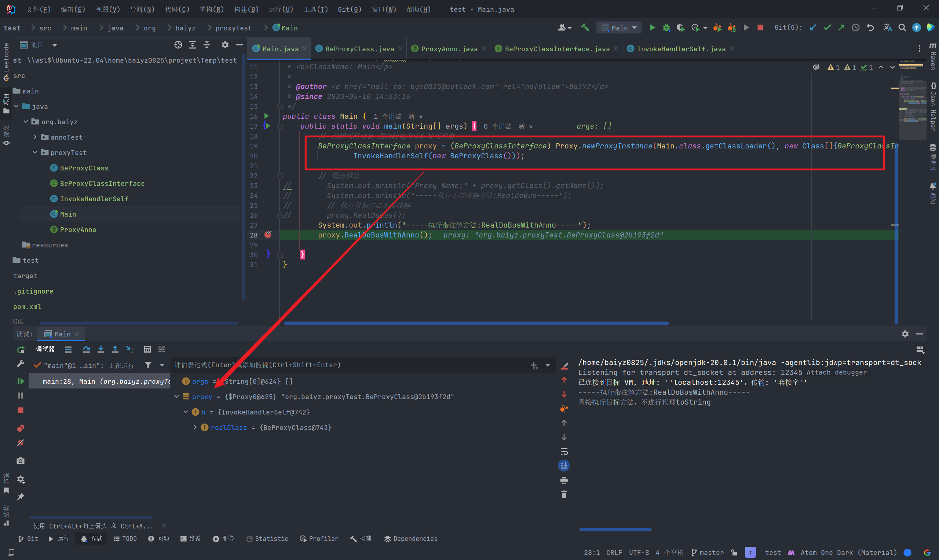Take thread dump camera icon
Viewport: 939px width, 560px height.
pos(21,461)
